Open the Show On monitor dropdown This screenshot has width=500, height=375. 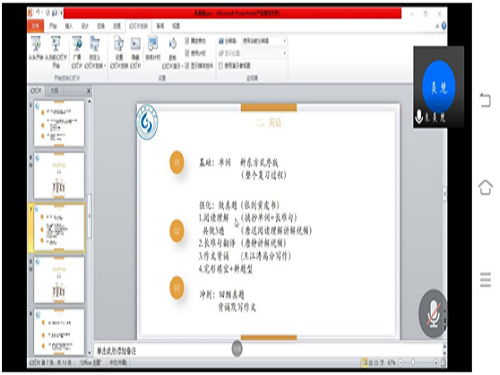coord(264,53)
